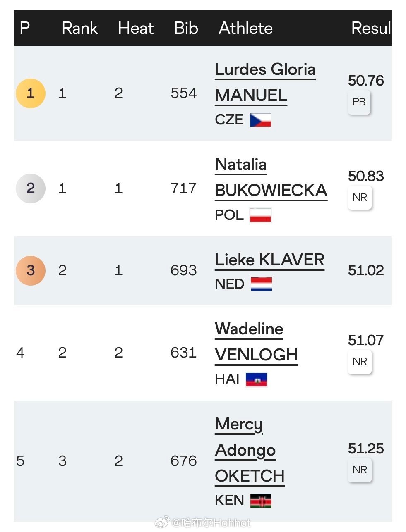Image resolution: width=406 pixels, height=532 pixels.
Task: Click the PB badge under 50.76
Action: click(x=359, y=102)
